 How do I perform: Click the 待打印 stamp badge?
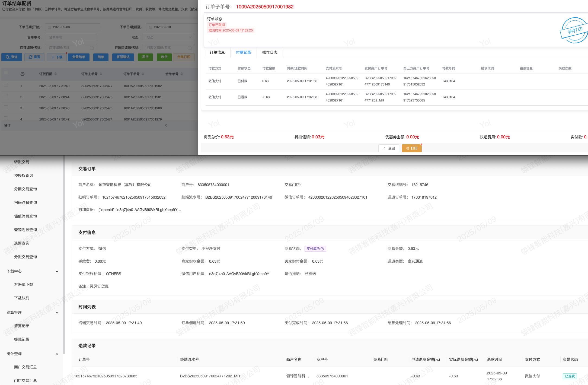(x=575, y=31)
